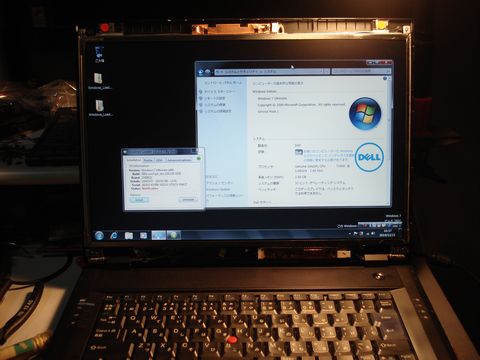The image size is (480, 360).
Task: Show hidden tray icons arrow
Action: pyautogui.click(x=350, y=234)
